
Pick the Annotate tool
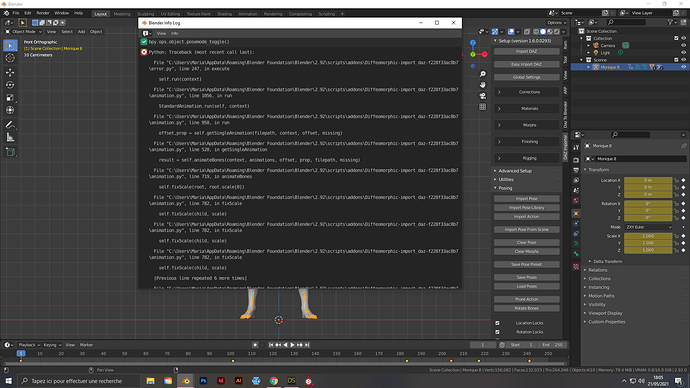pyautogui.click(x=10, y=125)
